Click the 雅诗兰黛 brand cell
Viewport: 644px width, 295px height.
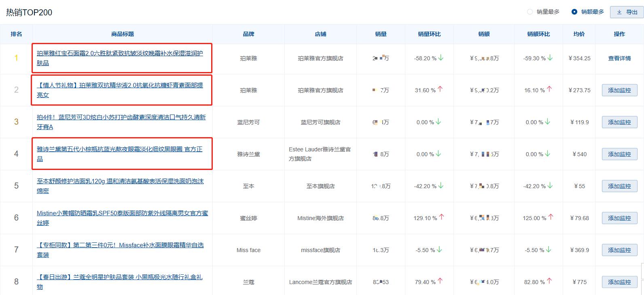click(x=248, y=154)
